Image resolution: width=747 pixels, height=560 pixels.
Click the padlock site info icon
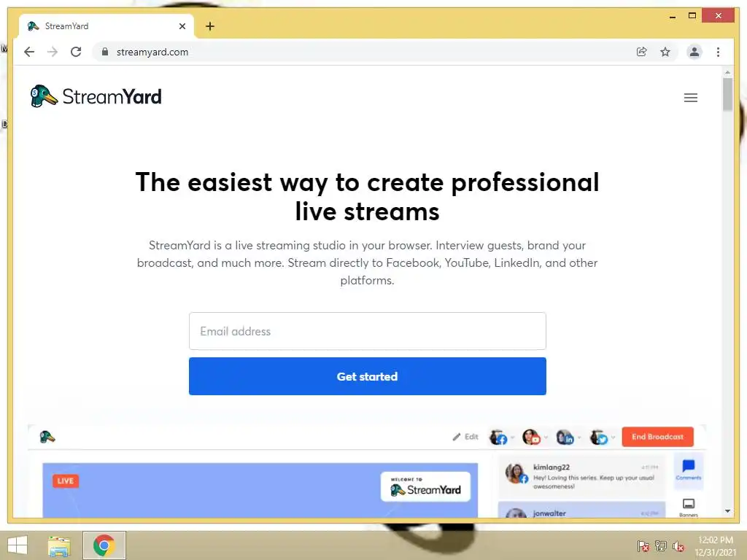pos(105,52)
